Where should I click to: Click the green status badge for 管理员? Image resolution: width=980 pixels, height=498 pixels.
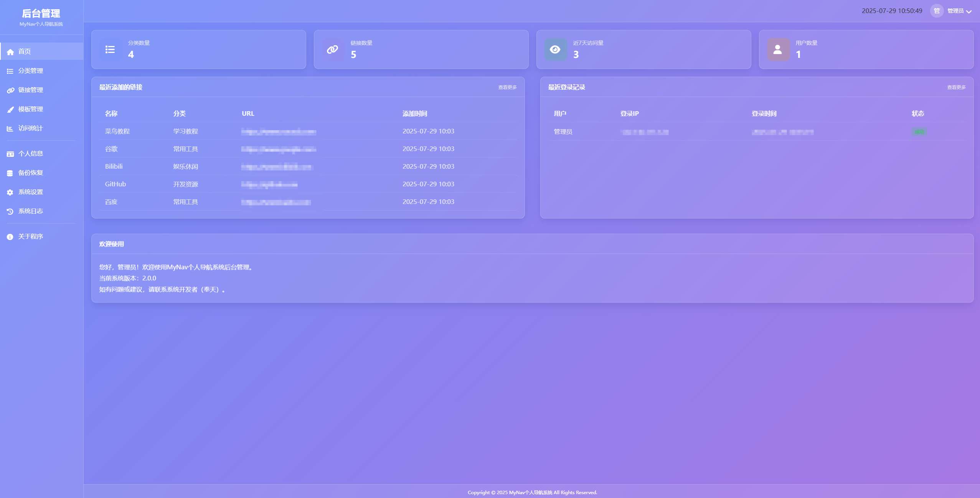pyautogui.click(x=919, y=132)
